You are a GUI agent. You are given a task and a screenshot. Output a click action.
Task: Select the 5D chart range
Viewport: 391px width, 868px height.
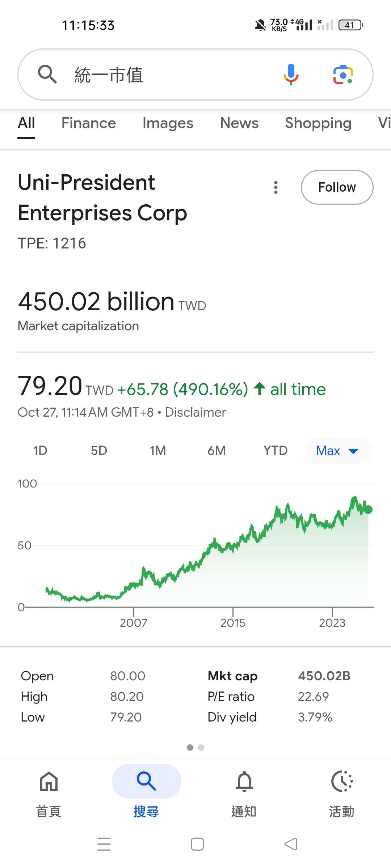pyautogui.click(x=99, y=451)
